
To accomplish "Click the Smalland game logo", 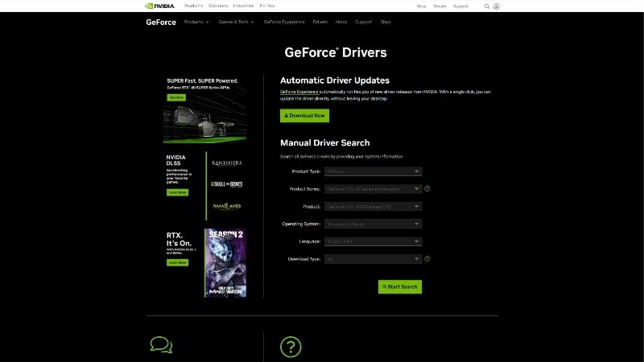I will 227,206.
